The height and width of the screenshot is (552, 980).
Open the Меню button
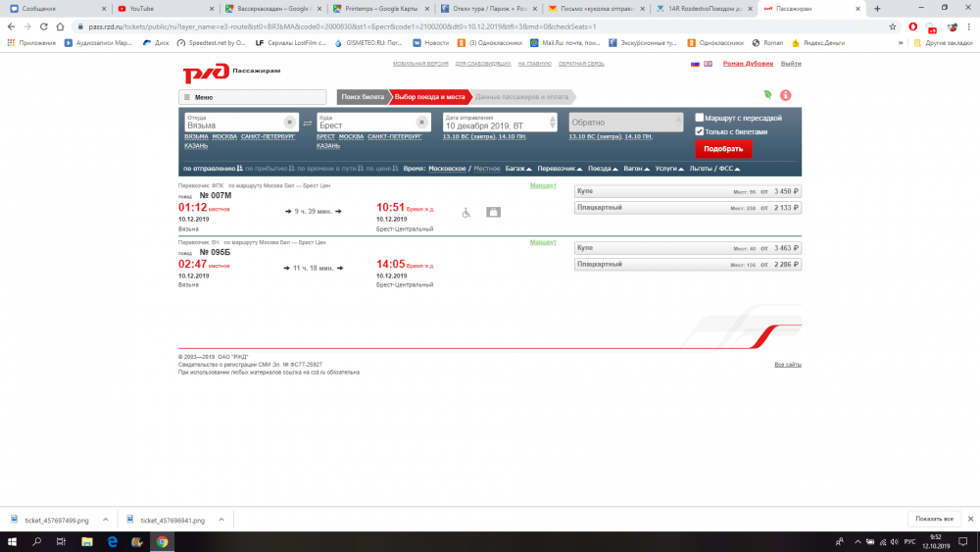tap(252, 97)
